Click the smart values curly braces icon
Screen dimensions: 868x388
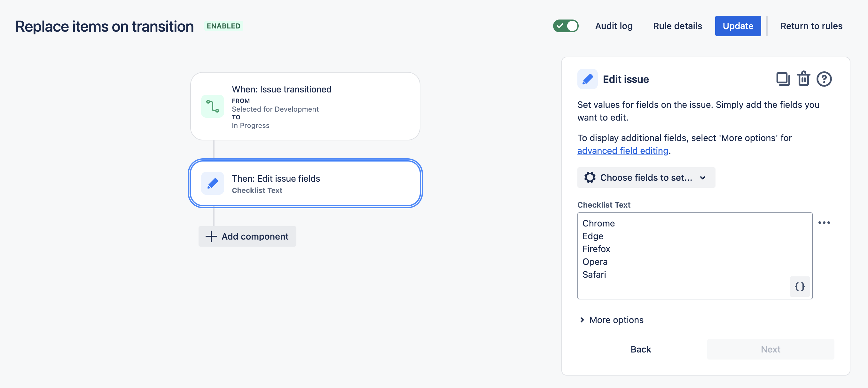[x=799, y=287]
